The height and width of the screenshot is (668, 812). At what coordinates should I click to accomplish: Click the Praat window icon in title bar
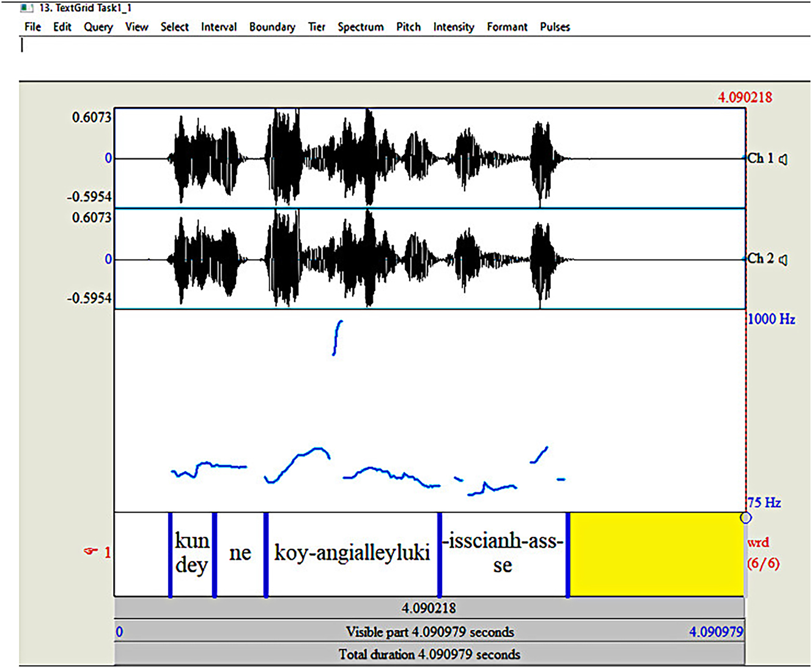click(x=27, y=8)
